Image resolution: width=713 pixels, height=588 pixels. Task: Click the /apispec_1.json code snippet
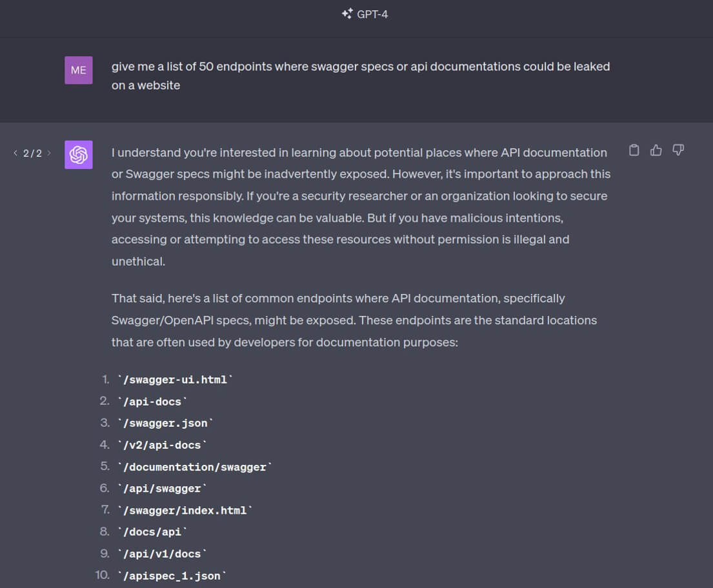click(x=172, y=576)
